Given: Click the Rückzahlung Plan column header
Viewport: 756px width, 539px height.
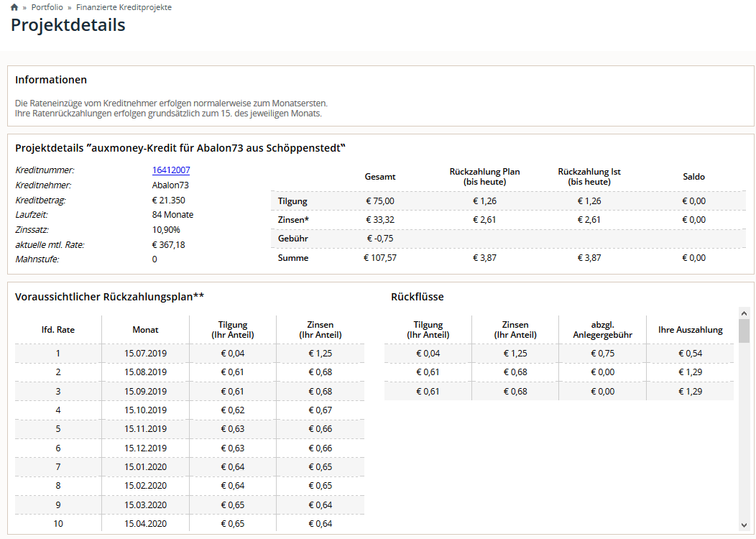Looking at the screenshot, I should (x=484, y=177).
